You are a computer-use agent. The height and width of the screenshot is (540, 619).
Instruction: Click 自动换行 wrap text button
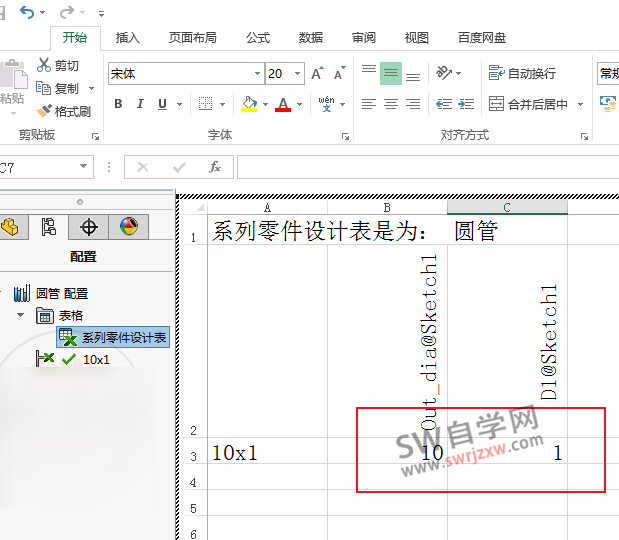(522, 73)
